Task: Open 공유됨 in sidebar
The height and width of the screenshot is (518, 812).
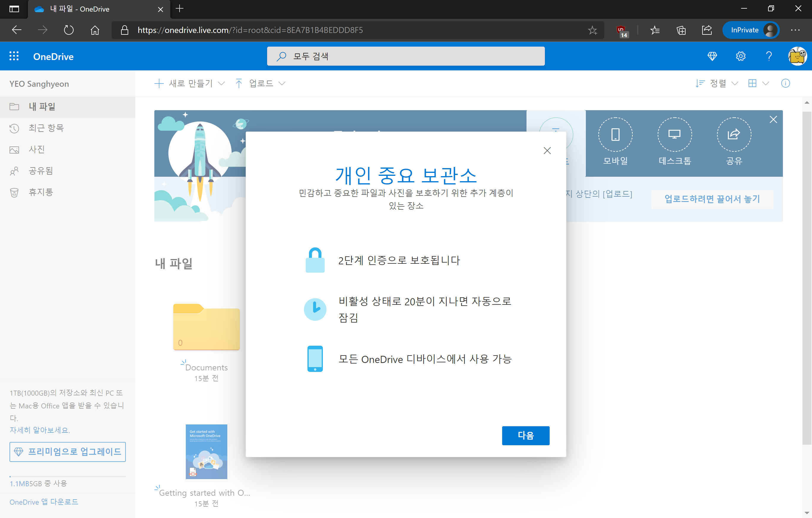Action: 67,171
